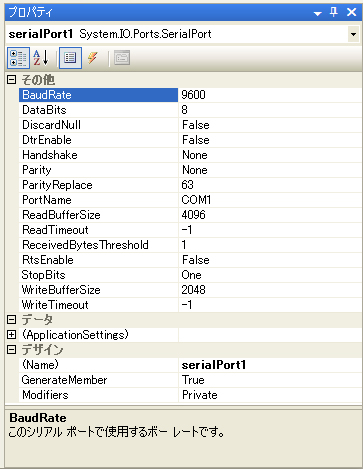
Task: Edit the (Name) value serialPort1
Action: [270, 365]
